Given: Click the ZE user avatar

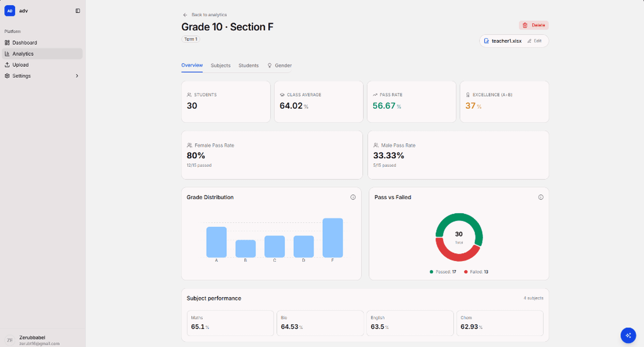Looking at the screenshot, I should coord(10,340).
